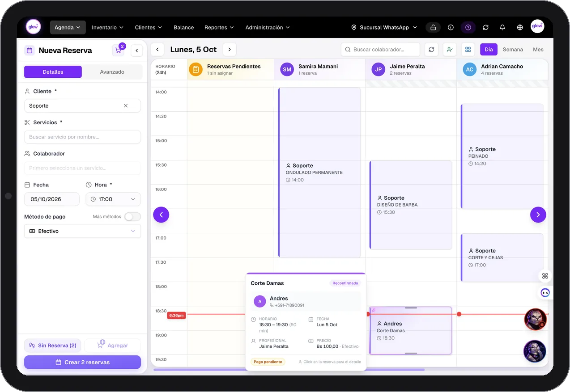Open the floating apps grid icon

[545, 276]
